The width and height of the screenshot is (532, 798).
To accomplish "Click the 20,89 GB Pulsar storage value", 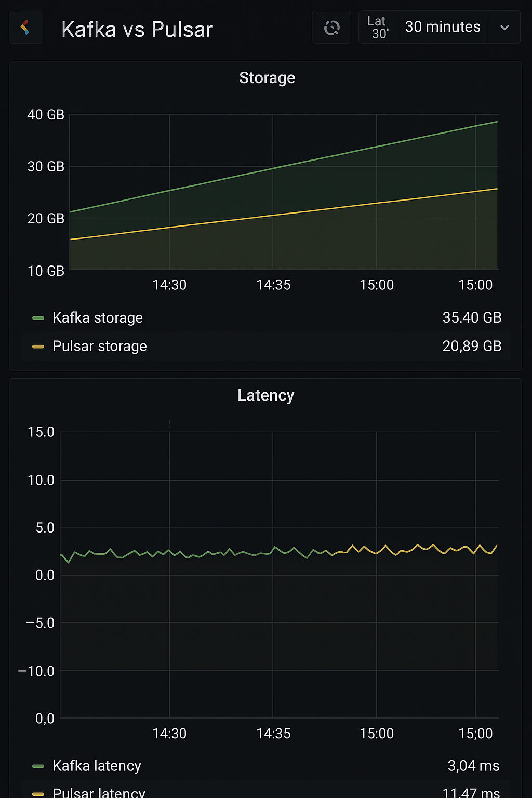I will tap(472, 347).
